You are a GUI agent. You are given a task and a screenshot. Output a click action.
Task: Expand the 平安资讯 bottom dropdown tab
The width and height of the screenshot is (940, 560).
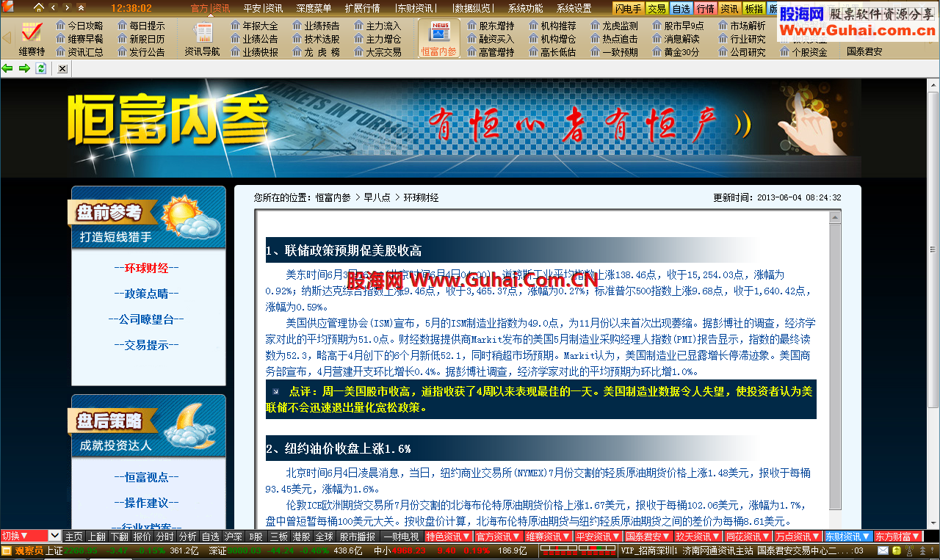[x=599, y=537]
